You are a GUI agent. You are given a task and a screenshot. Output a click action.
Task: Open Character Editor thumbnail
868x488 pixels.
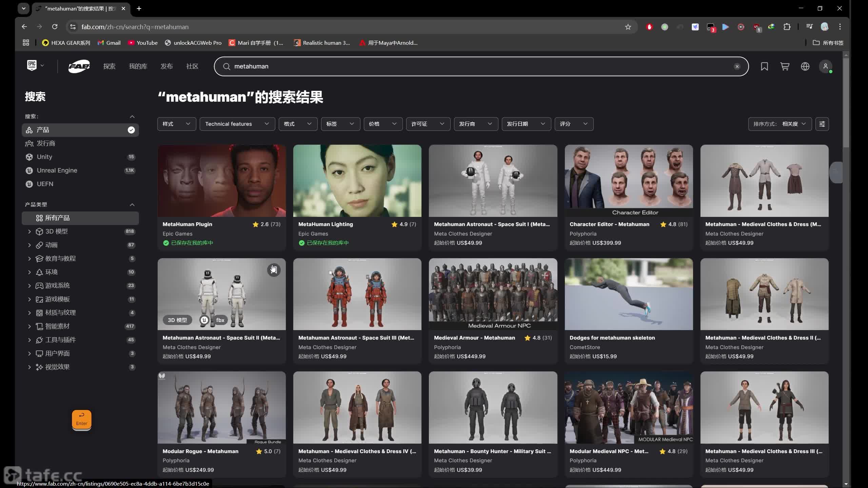click(x=629, y=181)
